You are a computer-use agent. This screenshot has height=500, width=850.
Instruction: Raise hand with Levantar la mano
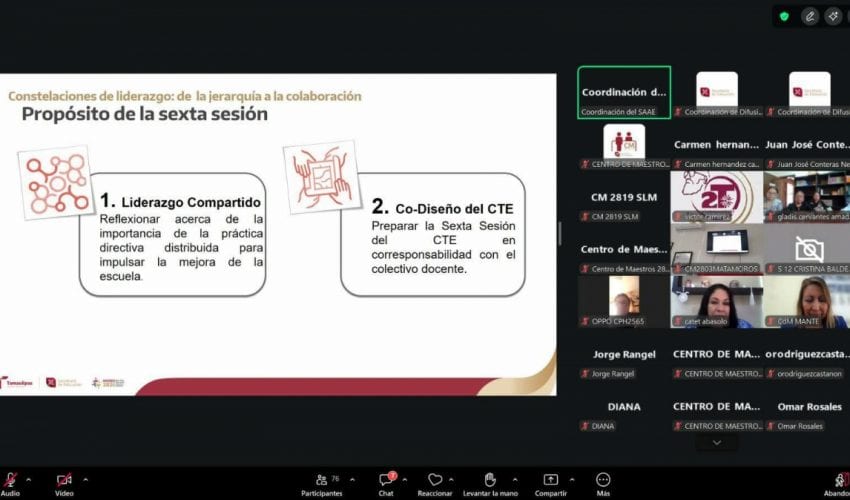coord(490,481)
